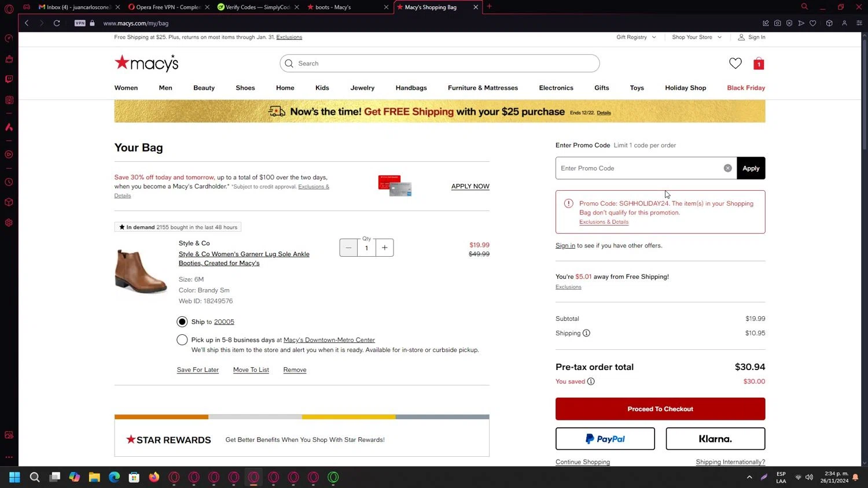Open the Aria AI sidebar icon
Screen dimensions: 868x488
click(9, 127)
